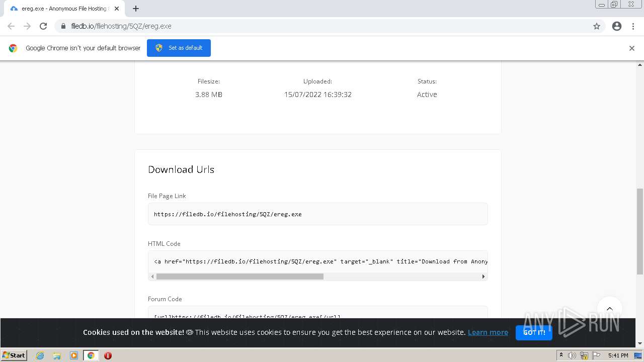The height and width of the screenshot is (362, 644).
Task: Click the Forum Code label
Action: click(x=165, y=299)
